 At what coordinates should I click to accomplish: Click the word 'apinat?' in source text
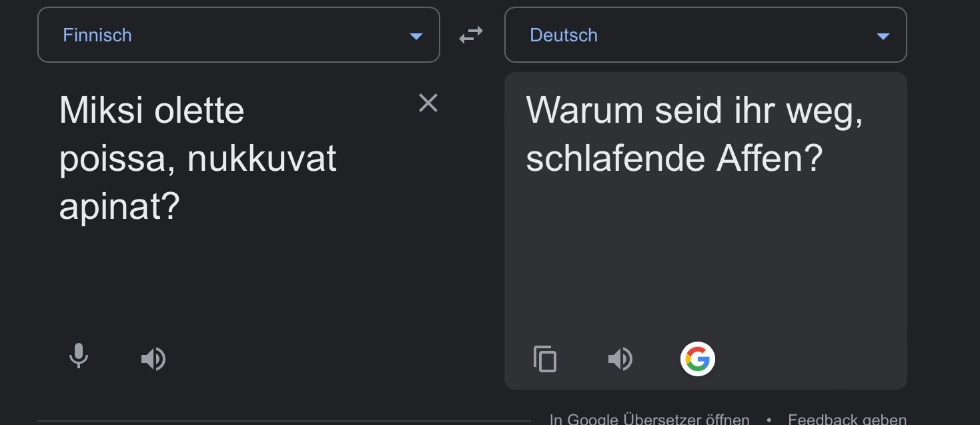point(119,207)
